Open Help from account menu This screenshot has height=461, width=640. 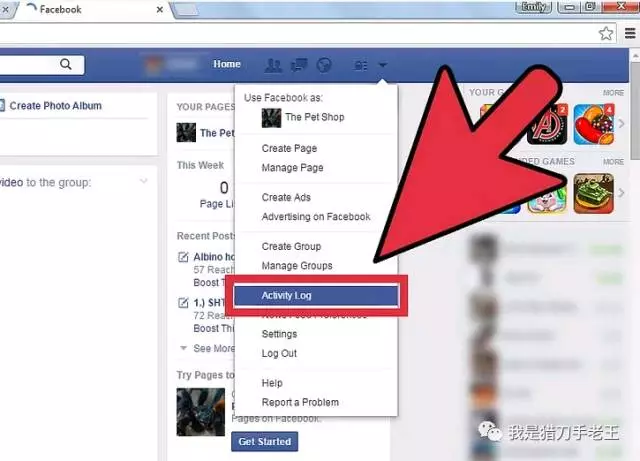click(272, 383)
